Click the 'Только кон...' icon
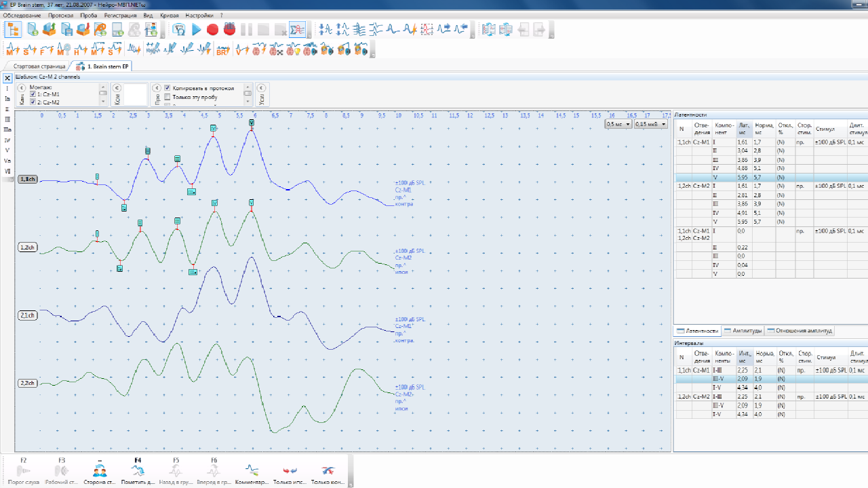Screen dimensions: 868x488 pyautogui.click(x=328, y=470)
